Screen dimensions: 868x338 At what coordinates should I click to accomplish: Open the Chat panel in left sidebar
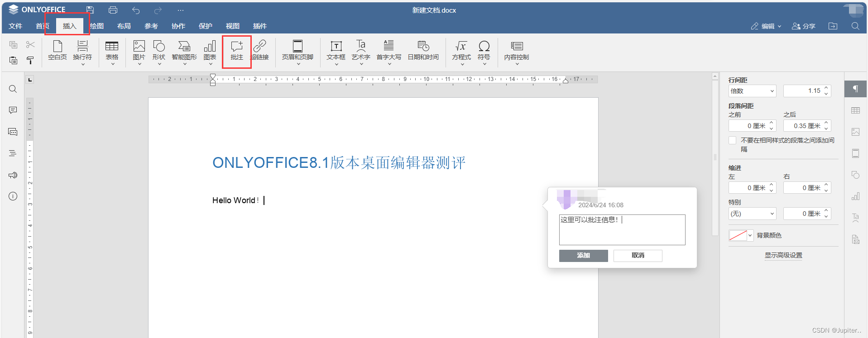tap(13, 132)
